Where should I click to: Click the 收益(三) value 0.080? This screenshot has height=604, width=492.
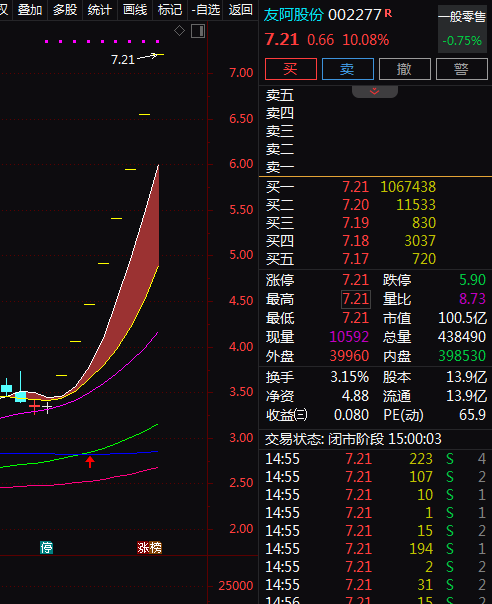tap(351, 415)
